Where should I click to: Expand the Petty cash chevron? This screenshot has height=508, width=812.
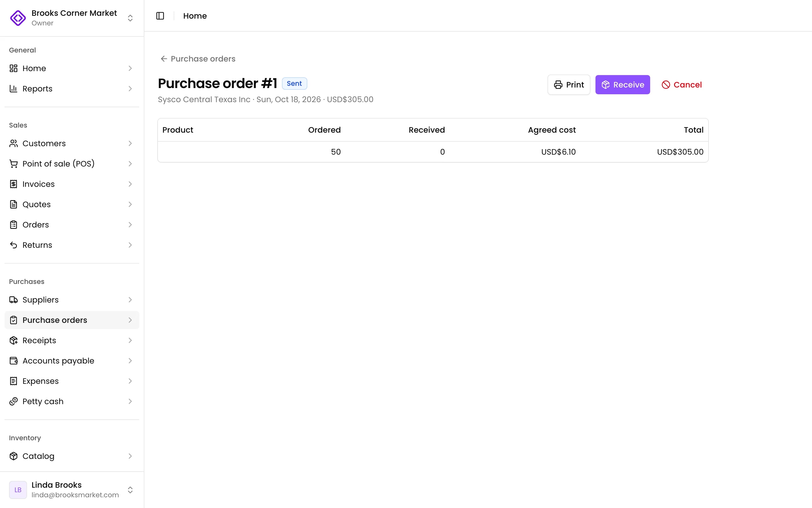(130, 402)
